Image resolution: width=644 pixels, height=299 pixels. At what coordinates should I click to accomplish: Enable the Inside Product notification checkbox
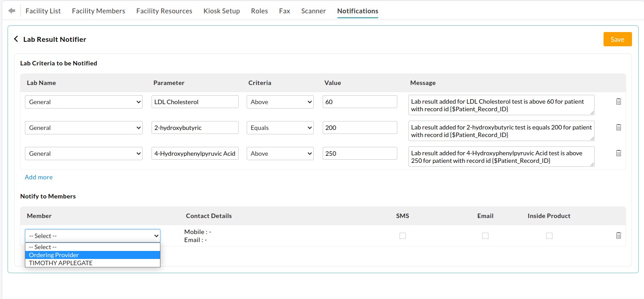pos(549,236)
